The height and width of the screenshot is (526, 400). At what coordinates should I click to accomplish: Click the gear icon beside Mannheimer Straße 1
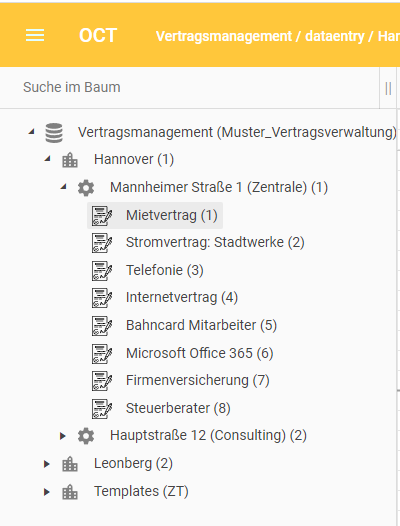point(86,188)
